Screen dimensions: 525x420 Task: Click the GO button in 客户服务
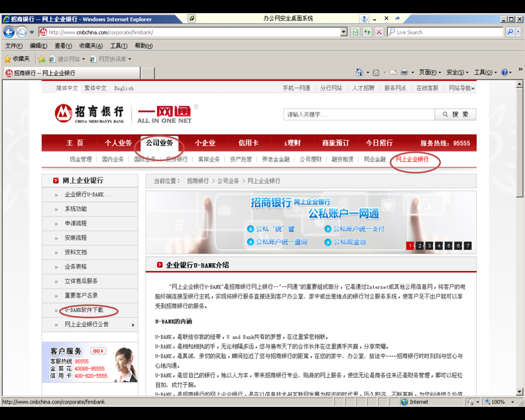tap(98, 351)
